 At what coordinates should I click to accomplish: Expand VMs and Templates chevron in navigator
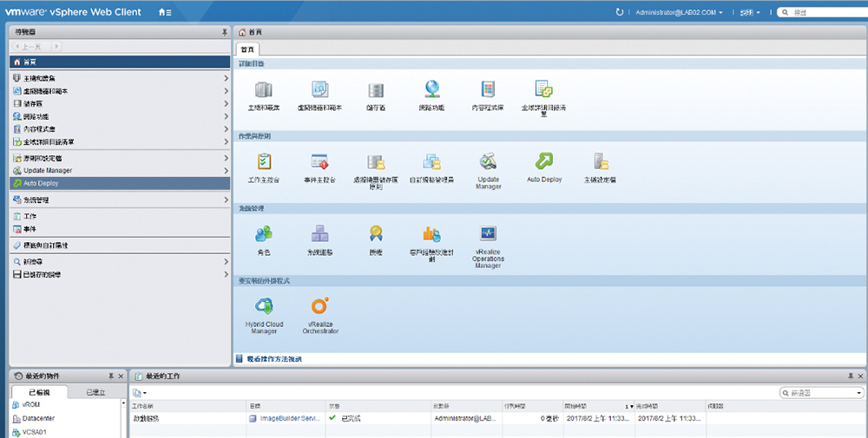pyautogui.click(x=226, y=91)
